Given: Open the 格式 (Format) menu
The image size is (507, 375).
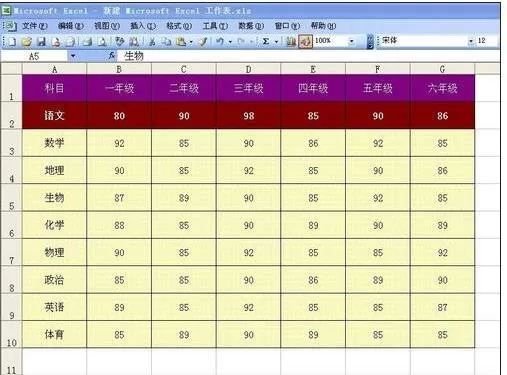Looking at the screenshot, I should pyautogui.click(x=179, y=26).
